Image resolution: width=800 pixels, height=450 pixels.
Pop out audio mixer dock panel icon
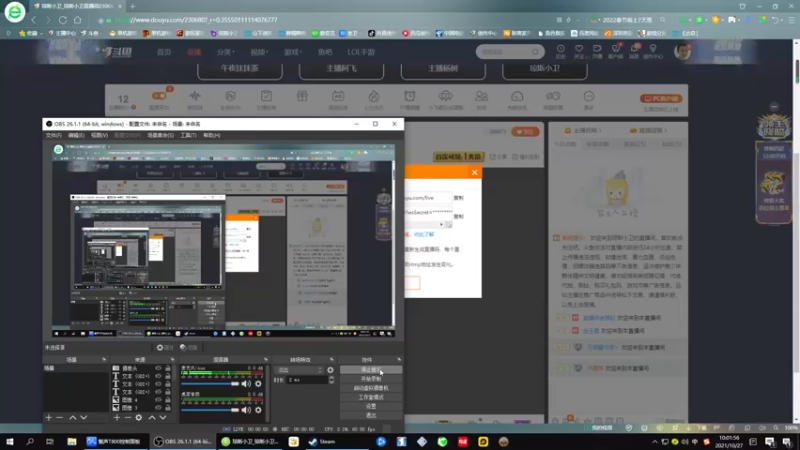click(x=265, y=360)
